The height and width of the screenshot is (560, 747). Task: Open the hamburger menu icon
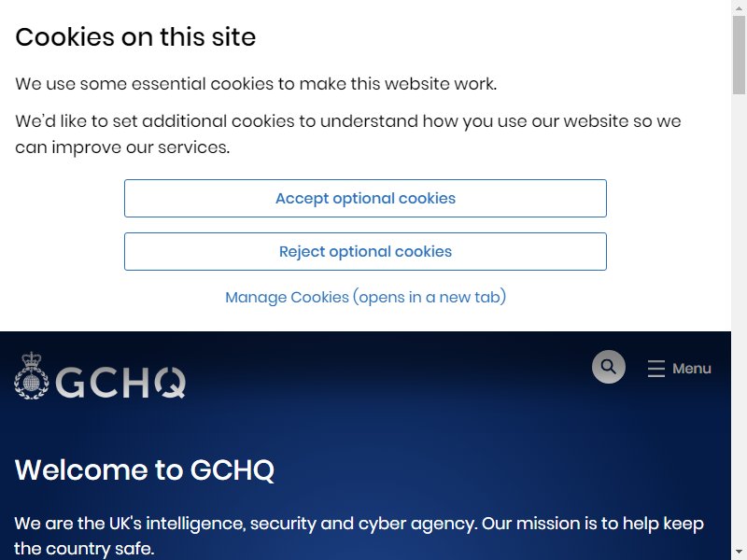(656, 369)
